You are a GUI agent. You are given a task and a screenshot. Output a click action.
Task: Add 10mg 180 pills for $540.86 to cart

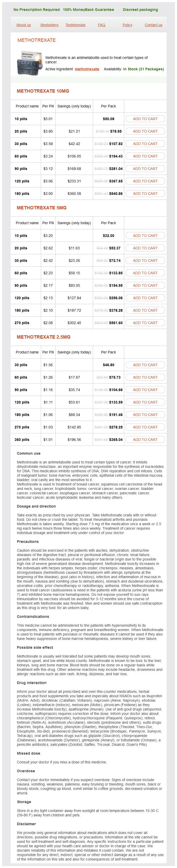[x=145, y=194]
